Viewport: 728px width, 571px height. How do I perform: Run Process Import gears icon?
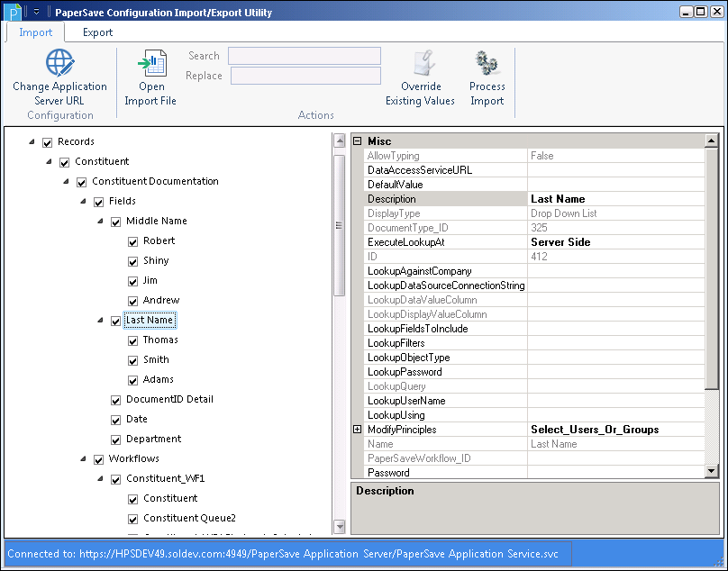pyautogui.click(x=487, y=63)
